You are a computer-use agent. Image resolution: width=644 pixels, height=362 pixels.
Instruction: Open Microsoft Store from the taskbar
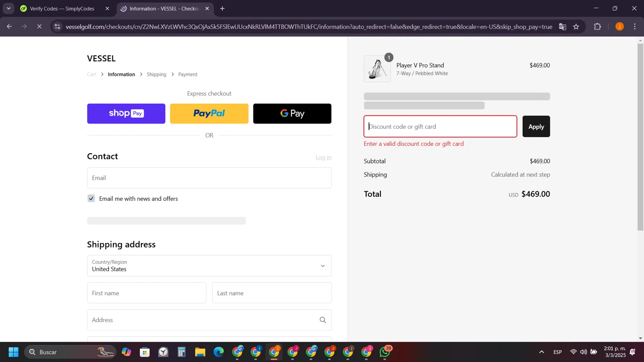[145, 352]
